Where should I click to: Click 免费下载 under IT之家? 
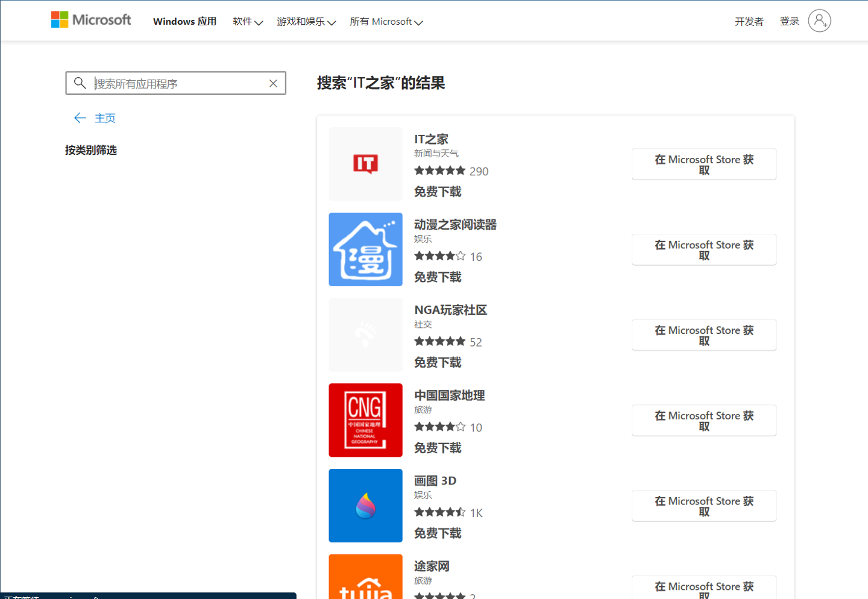click(438, 192)
